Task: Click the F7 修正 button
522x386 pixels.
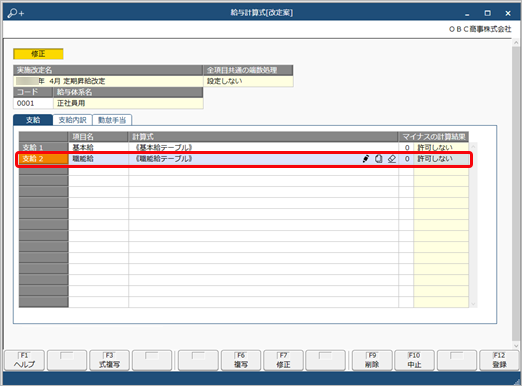Action: [283, 360]
